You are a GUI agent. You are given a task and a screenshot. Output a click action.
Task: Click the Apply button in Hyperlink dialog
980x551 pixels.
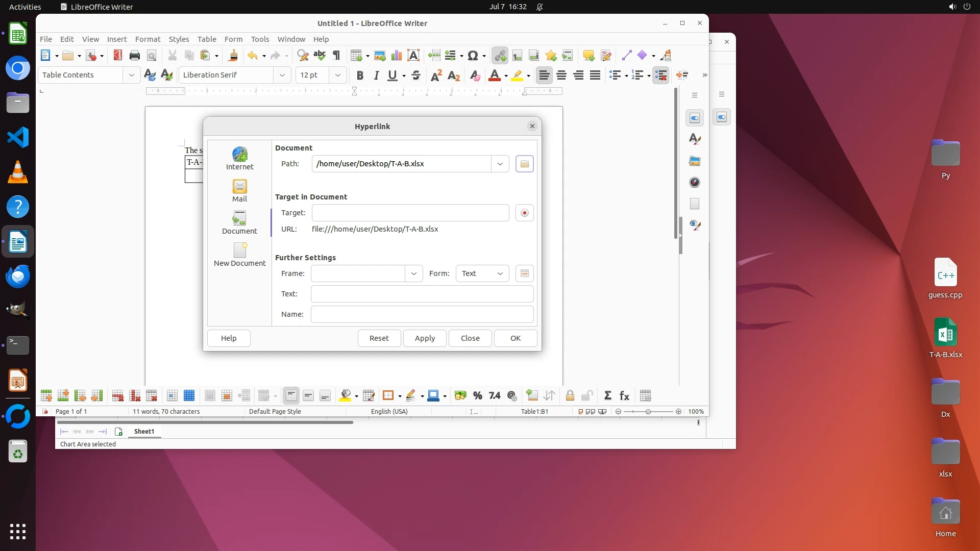pos(425,338)
